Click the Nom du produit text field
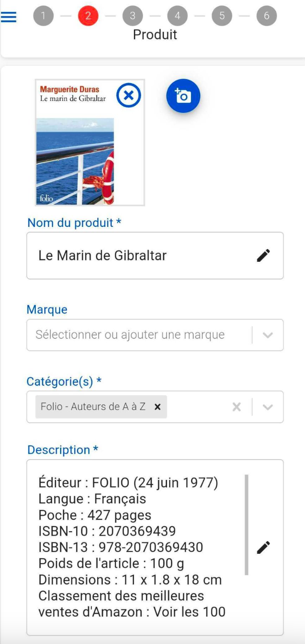The width and height of the screenshot is (305, 644). point(155,256)
